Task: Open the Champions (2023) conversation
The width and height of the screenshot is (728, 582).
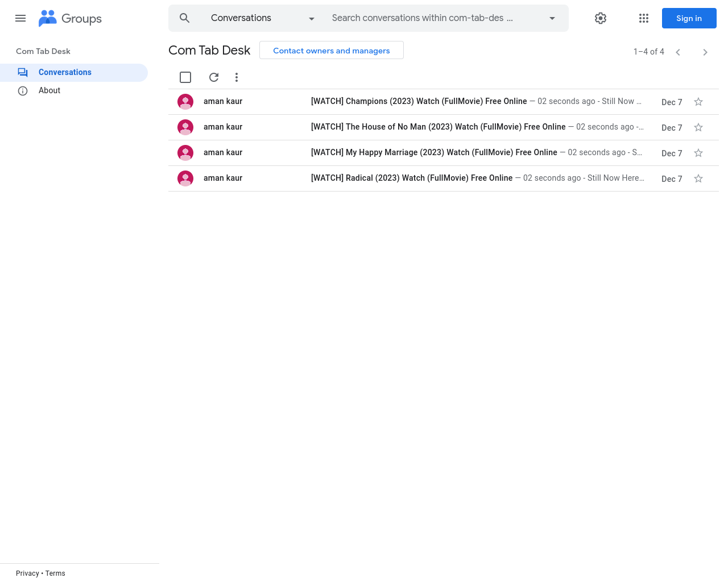Action: (x=444, y=102)
